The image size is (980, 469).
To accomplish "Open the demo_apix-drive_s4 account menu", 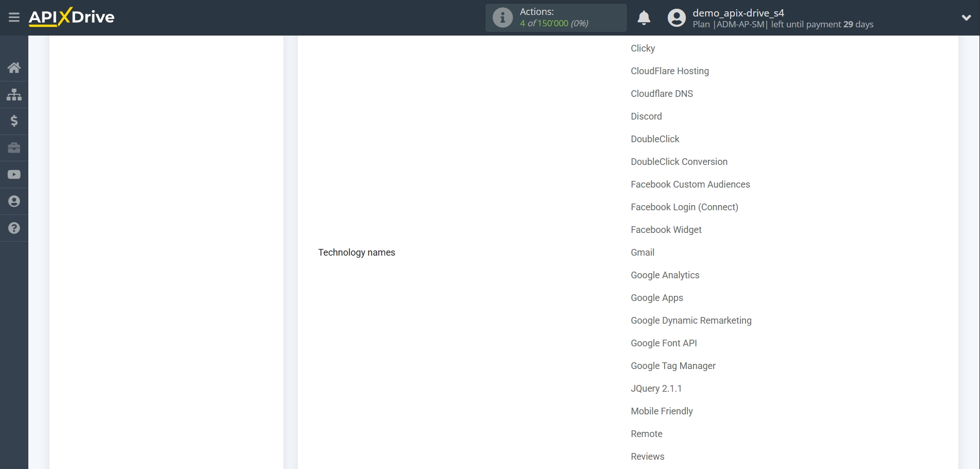I will pyautogui.click(x=739, y=13).
